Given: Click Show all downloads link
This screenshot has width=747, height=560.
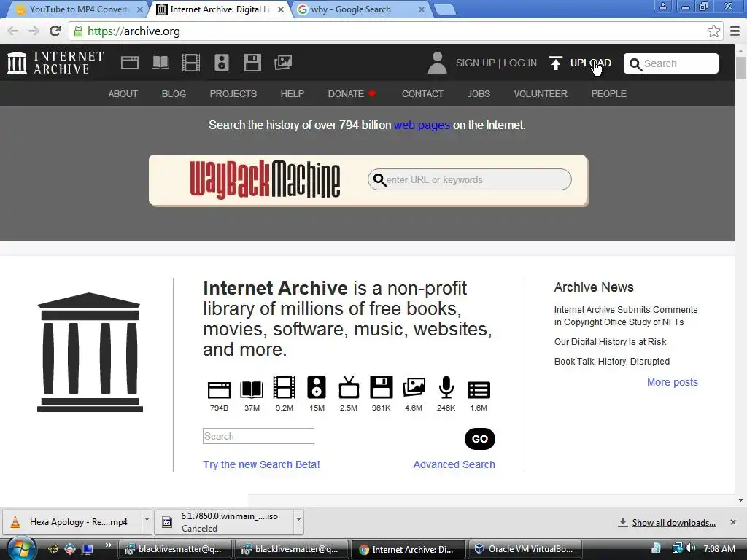Looking at the screenshot, I should (673, 522).
